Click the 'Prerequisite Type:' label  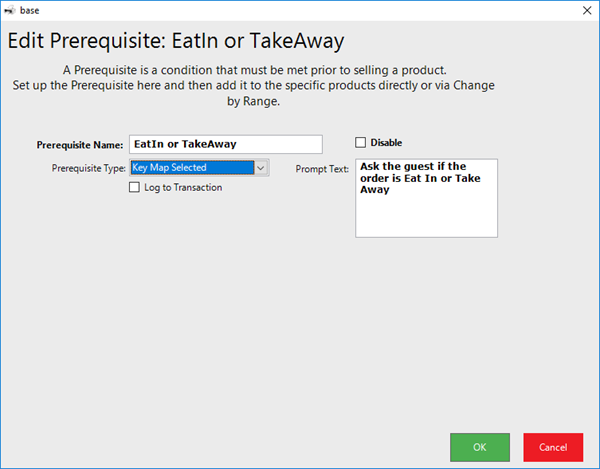(x=88, y=168)
